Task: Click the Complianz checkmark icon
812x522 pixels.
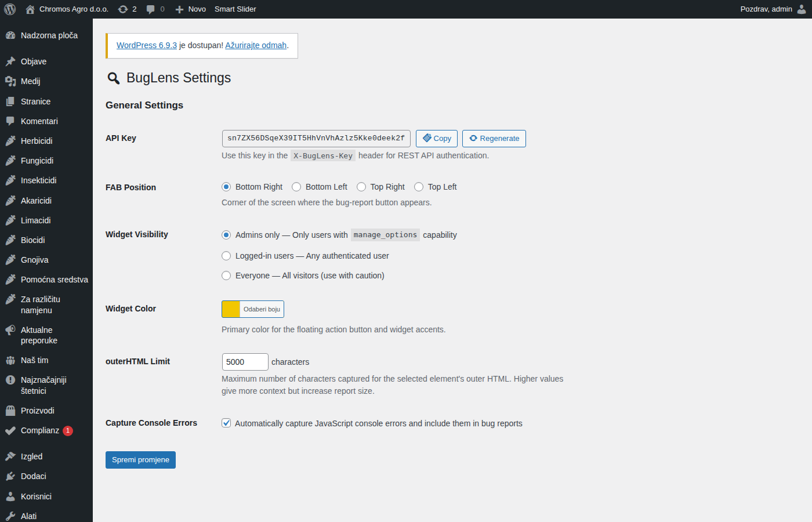Action: (10, 430)
